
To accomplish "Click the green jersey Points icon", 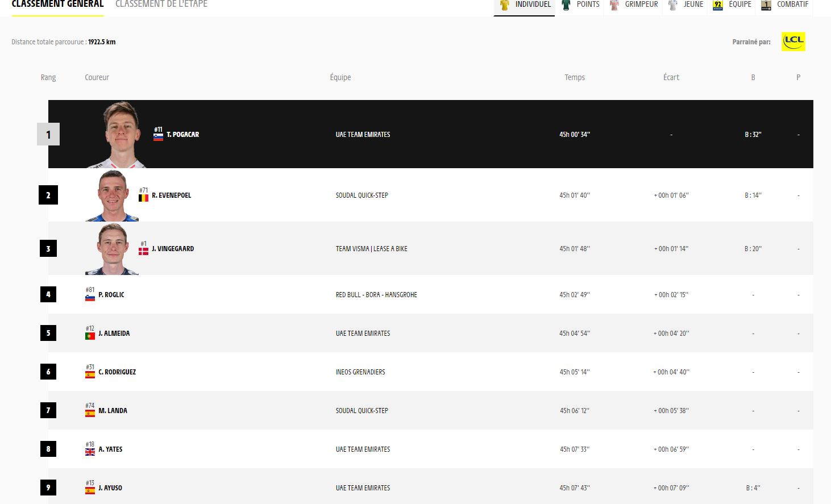I will (x=566, y=5).
